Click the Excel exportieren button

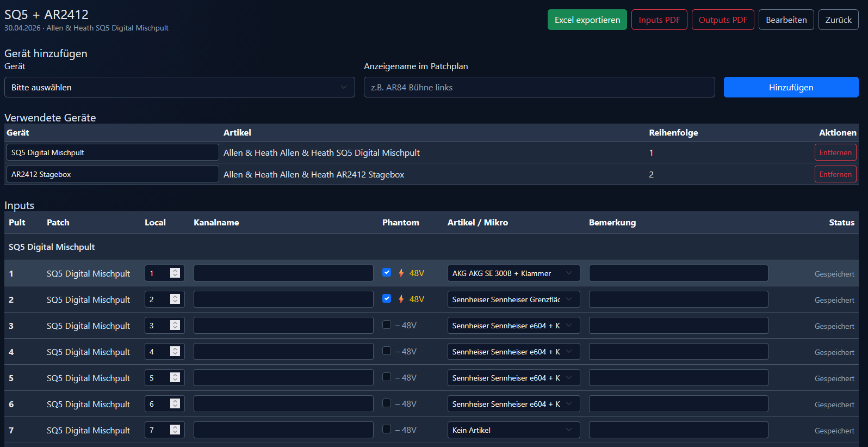point(587,20)
